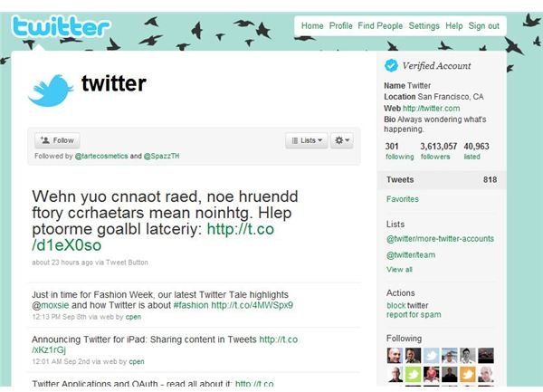Viewport: 543px width, 392px height.
Task: Click block twitter action link
Action: click(x=407, y=305)
